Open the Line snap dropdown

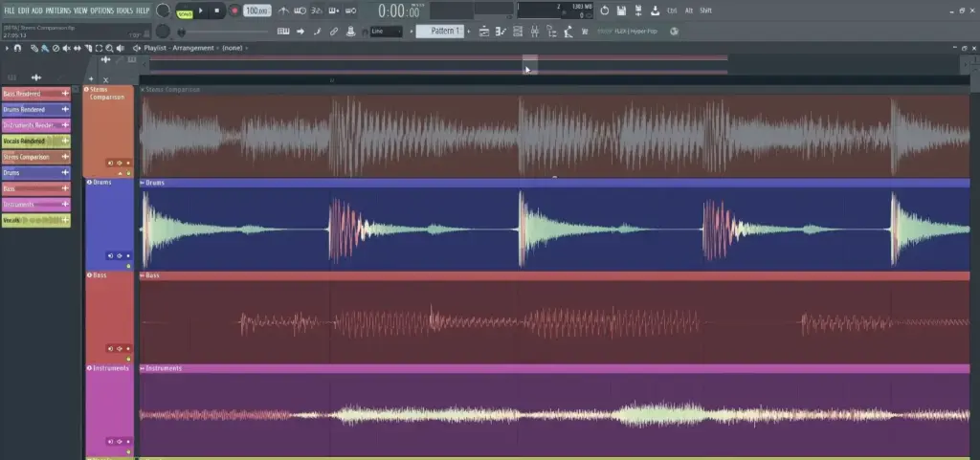[x=386, y=32]
